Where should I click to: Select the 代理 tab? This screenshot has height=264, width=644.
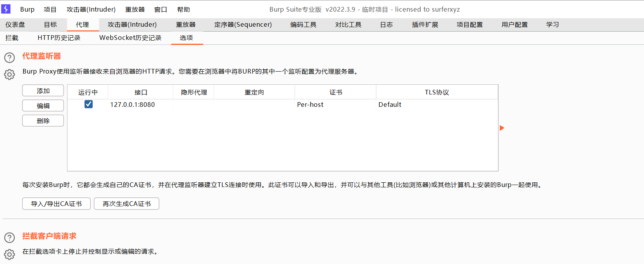tap(82, 24)
